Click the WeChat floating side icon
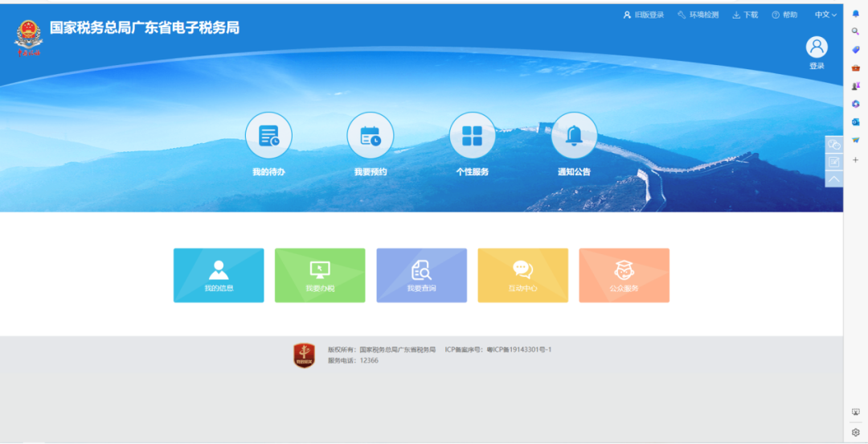 point(834,145)
